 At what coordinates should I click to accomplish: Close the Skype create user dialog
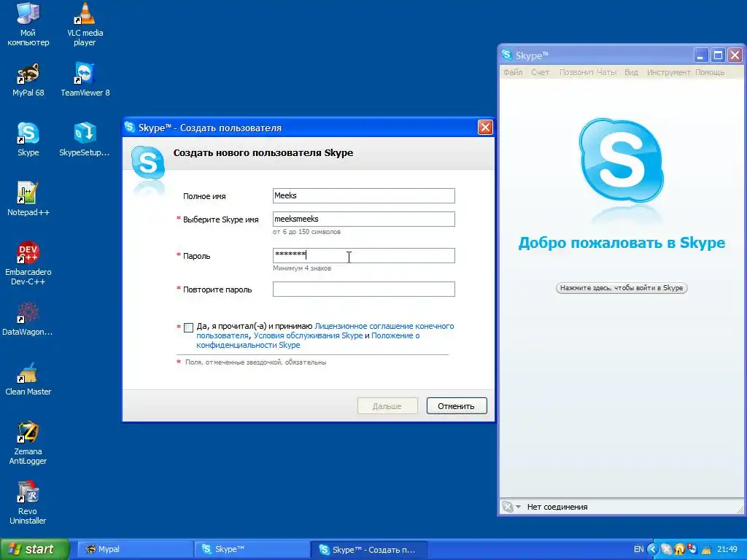485,128
